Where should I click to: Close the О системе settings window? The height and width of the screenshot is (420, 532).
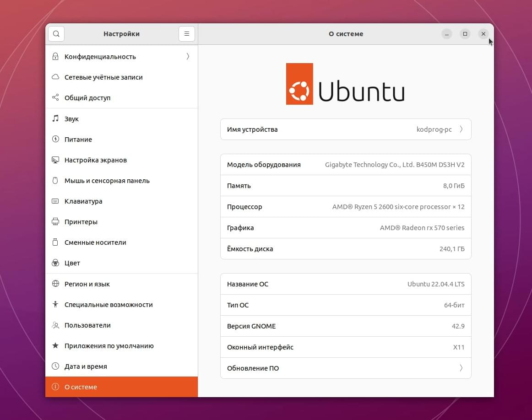coord(483,34)
